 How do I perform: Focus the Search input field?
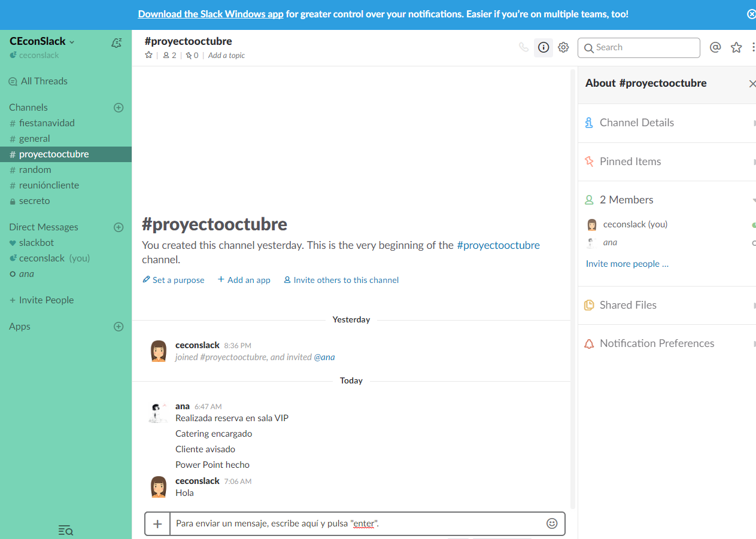tap(639, 47)
